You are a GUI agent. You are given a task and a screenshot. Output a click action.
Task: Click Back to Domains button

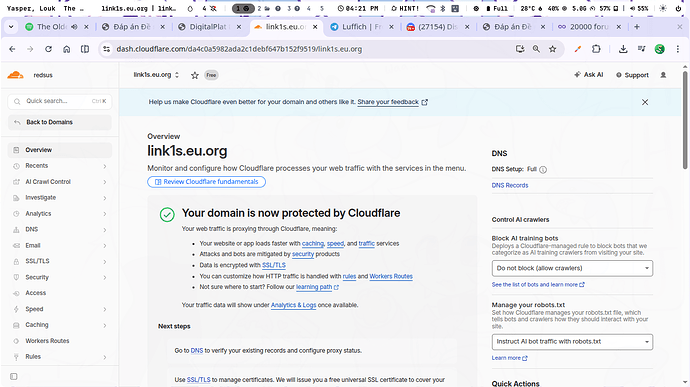pyautogui.click(x=60, y=122)
